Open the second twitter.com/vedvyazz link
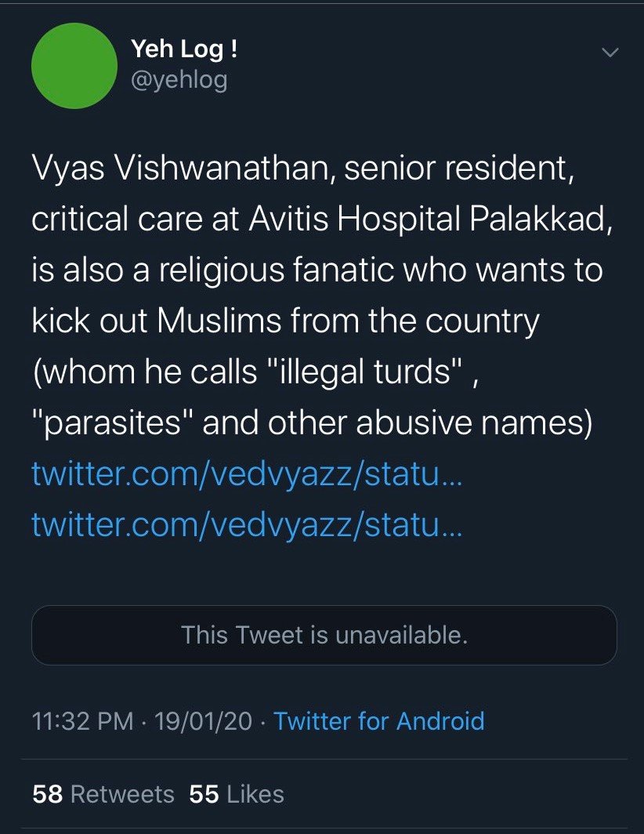 point(247,527)
